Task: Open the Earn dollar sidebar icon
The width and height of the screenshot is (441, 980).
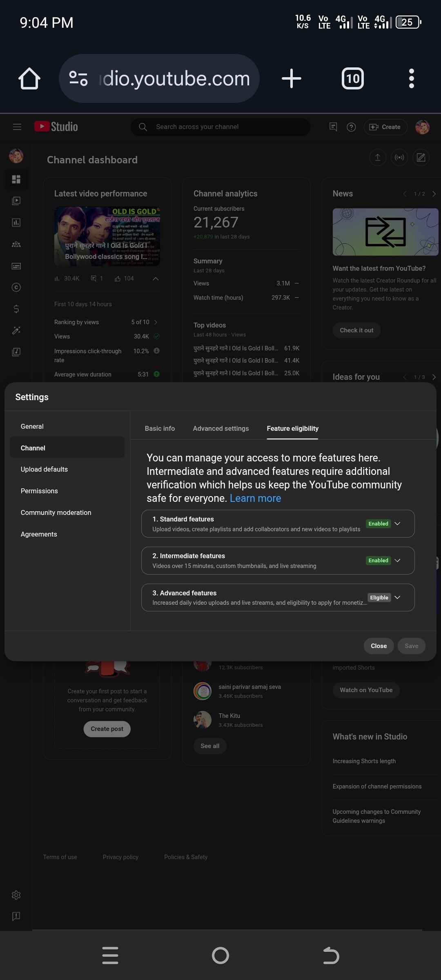Action: pyautogui.click(x=16, y=309)
